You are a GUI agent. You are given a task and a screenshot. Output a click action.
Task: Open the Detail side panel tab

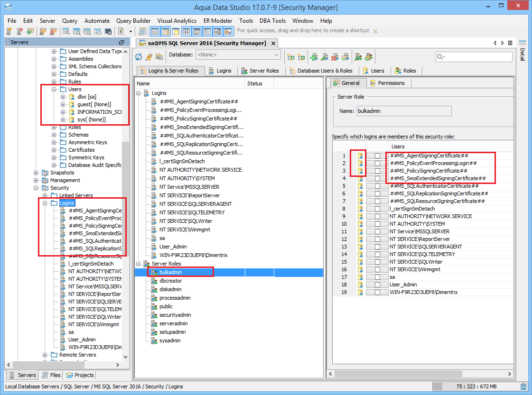tap(523, 51)
